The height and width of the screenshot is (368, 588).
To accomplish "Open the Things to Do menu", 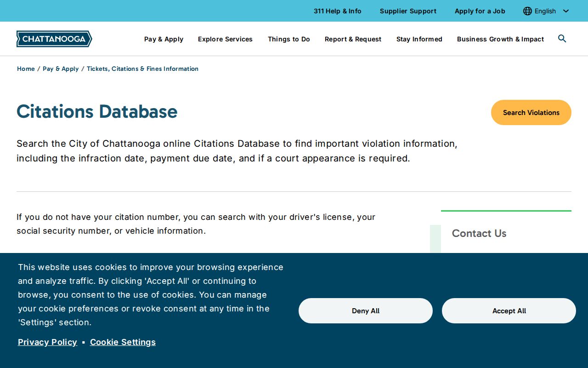I will point(289,39).
